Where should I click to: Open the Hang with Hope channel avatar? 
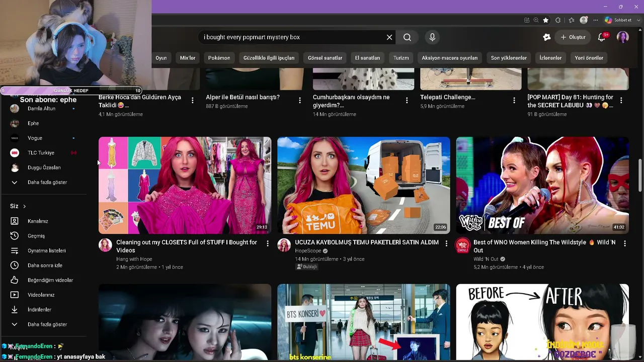pyautogui.click(x=105, y=245)
